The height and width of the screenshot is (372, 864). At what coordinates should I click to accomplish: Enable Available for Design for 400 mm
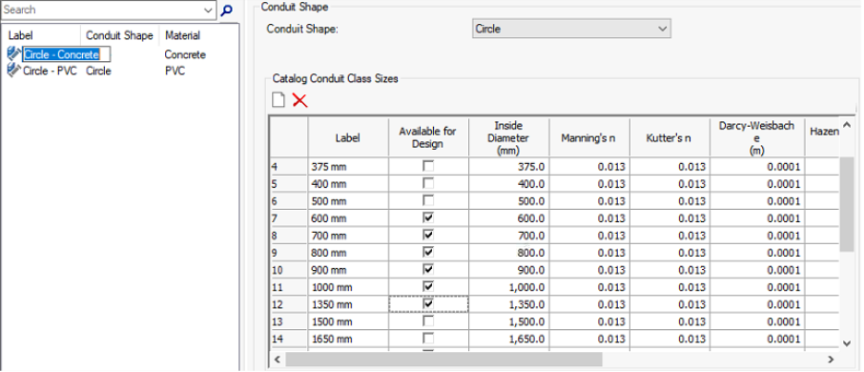(x=428, y=183)
